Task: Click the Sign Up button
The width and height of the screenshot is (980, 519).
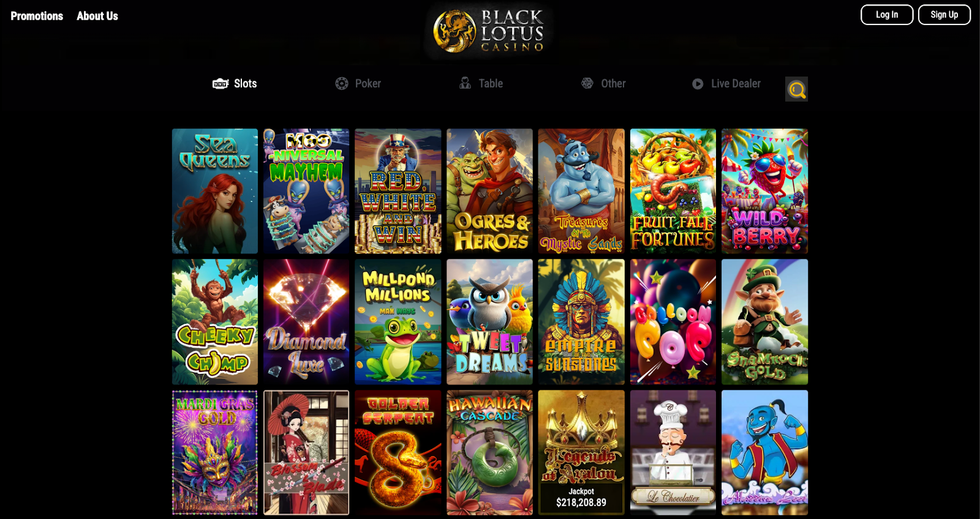Action: click(x=944, y=15)
